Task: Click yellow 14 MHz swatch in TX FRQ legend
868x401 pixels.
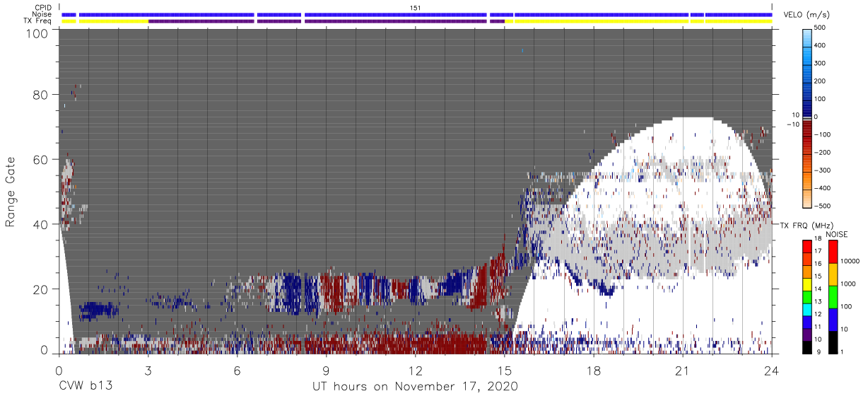Action: click(807, 285)
